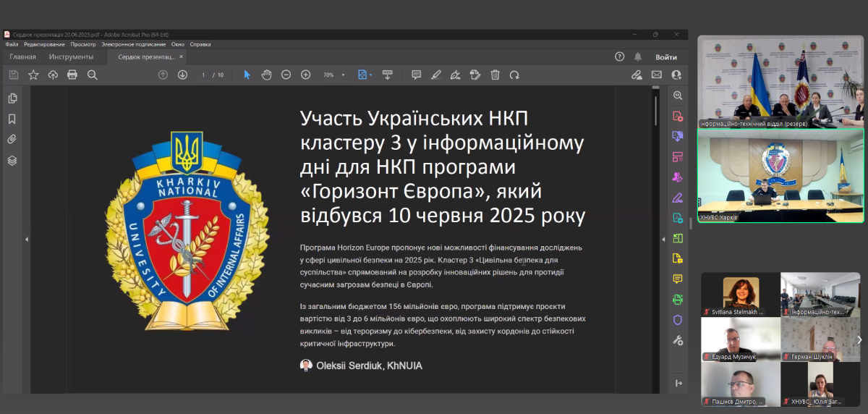Click the Войти sign-in button

coord(665,56)
